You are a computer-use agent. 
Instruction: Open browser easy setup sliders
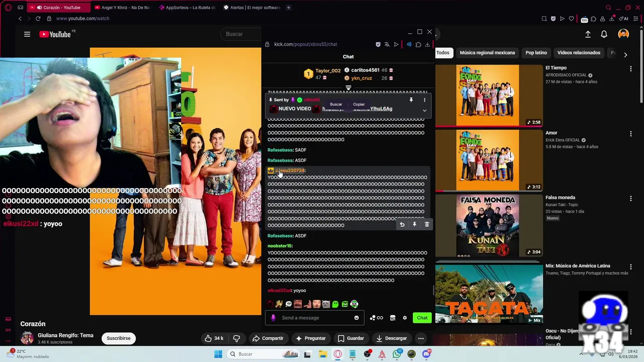[x=637, y=19]
